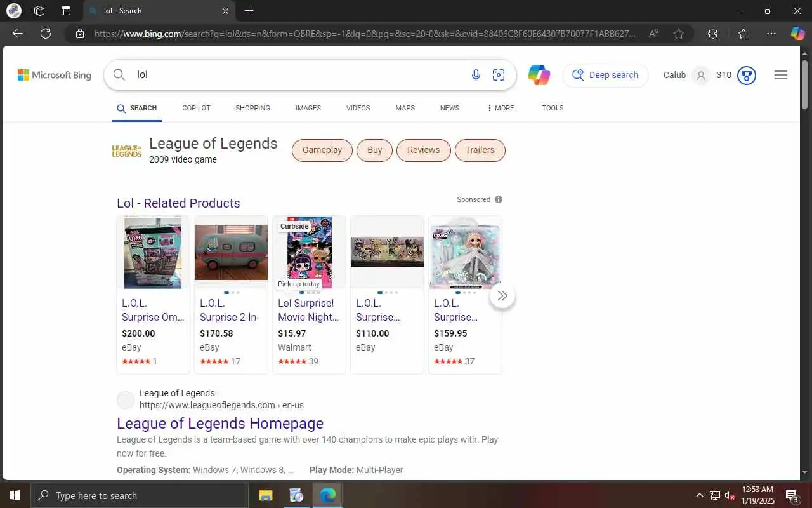Open the Windows Start menu
Image resolution: width=812 pixels, height=508 pixels.
(x=15, y=495)
